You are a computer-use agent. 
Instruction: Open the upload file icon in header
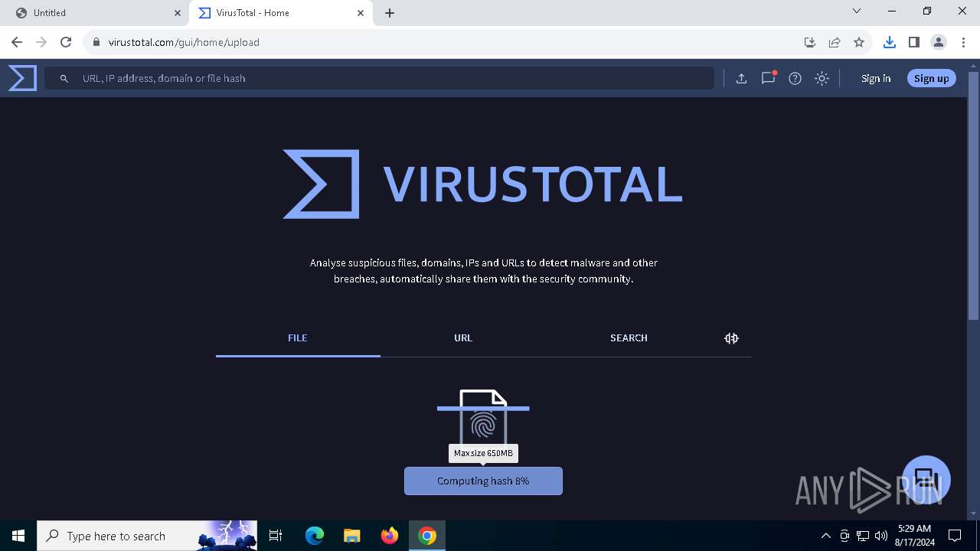pyautogui.click(x=741, y=78)
